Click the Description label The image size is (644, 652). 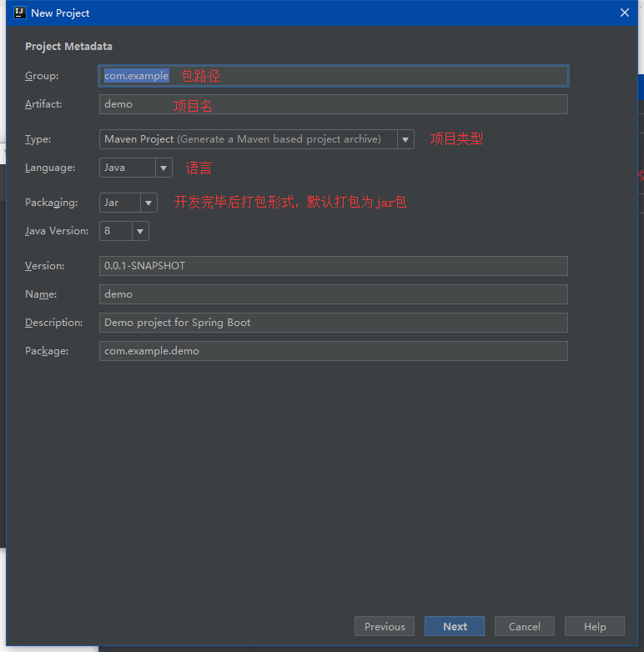point(53,323)
